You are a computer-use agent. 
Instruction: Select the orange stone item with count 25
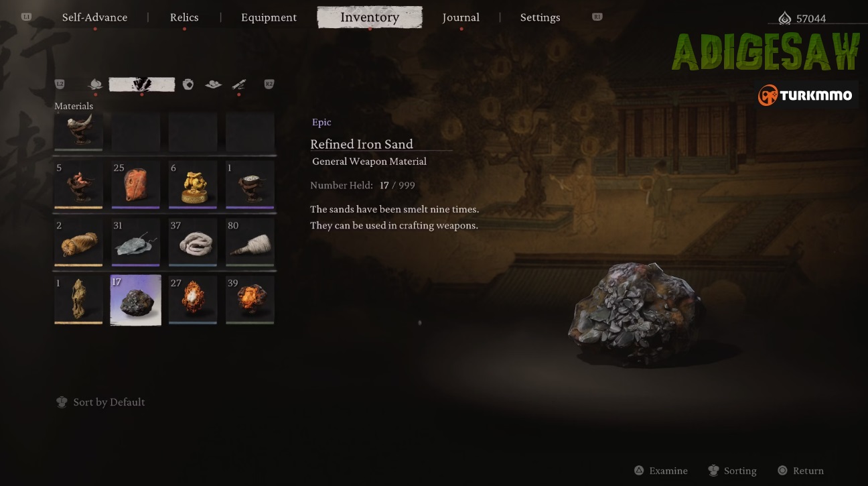(136, 184)
